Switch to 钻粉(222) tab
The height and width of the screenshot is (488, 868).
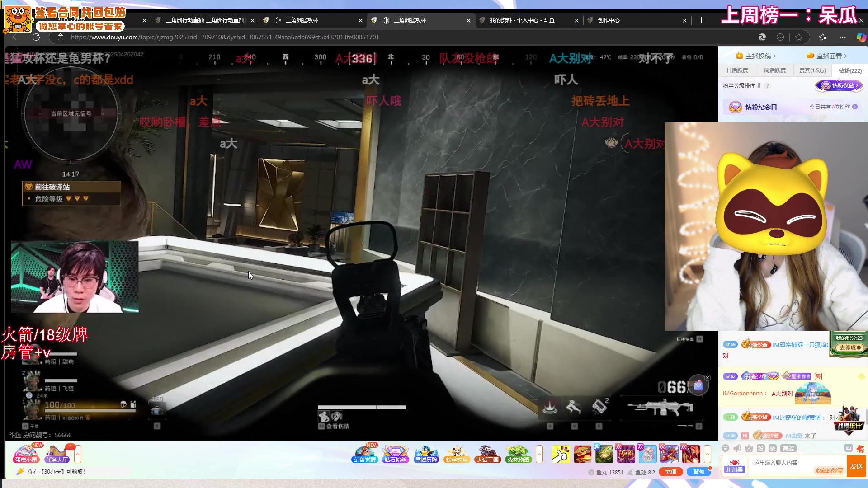click(850, 70)
